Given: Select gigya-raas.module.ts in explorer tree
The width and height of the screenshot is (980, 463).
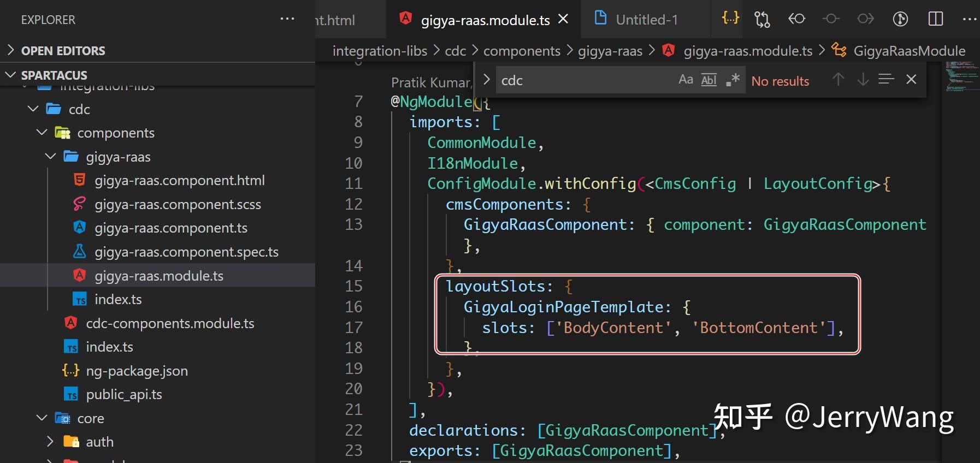Looking at the screenshot, I should [158, 276].
